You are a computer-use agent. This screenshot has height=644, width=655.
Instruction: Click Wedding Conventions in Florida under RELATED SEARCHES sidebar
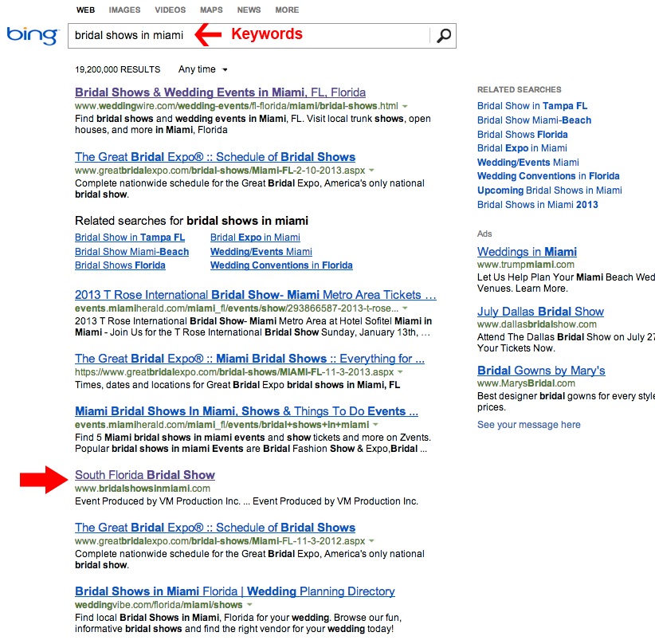[x=548, y=176]
